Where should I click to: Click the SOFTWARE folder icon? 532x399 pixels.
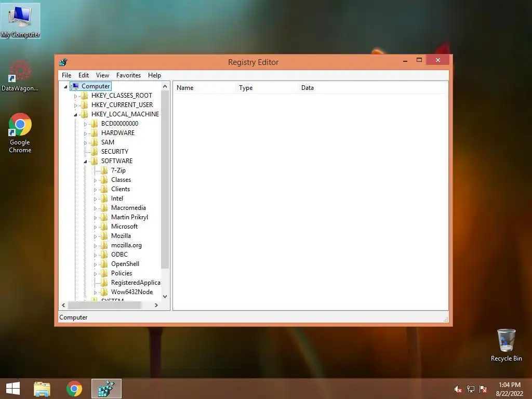pyautogui.click(x=95, y=161)
